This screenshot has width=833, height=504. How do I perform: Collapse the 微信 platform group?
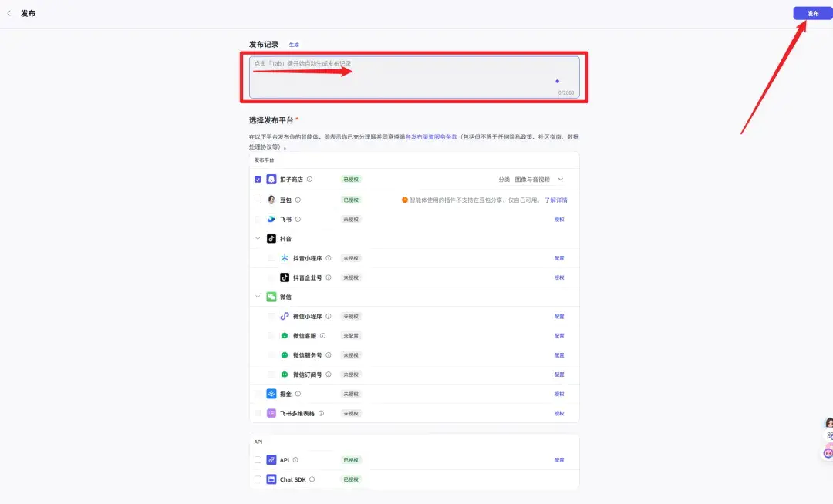258,297
